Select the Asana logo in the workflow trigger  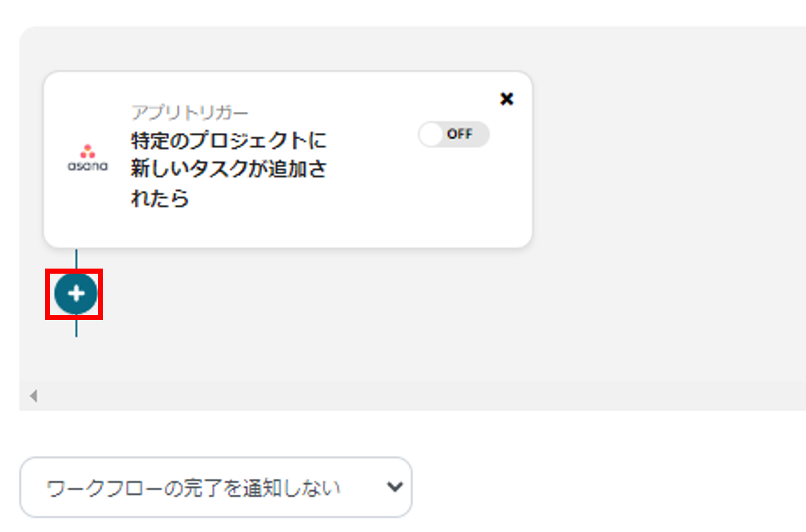[x=88, y=156]
